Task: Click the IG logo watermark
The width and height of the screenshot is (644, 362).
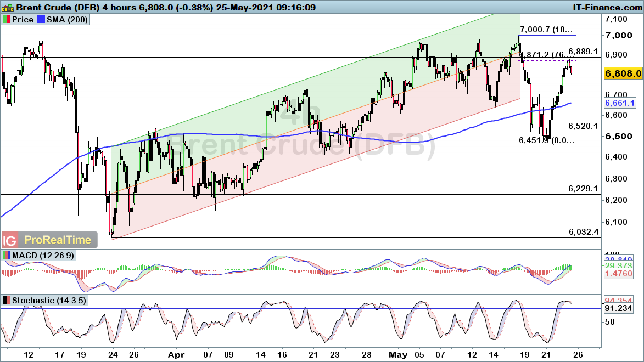Action: coord(9,240)
